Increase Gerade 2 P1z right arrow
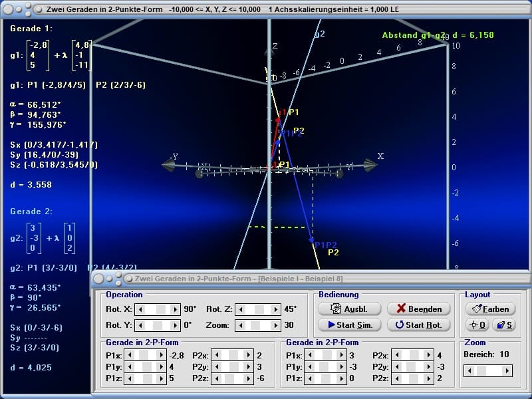This screenshot has height=399, width=532. pos(341,378)
